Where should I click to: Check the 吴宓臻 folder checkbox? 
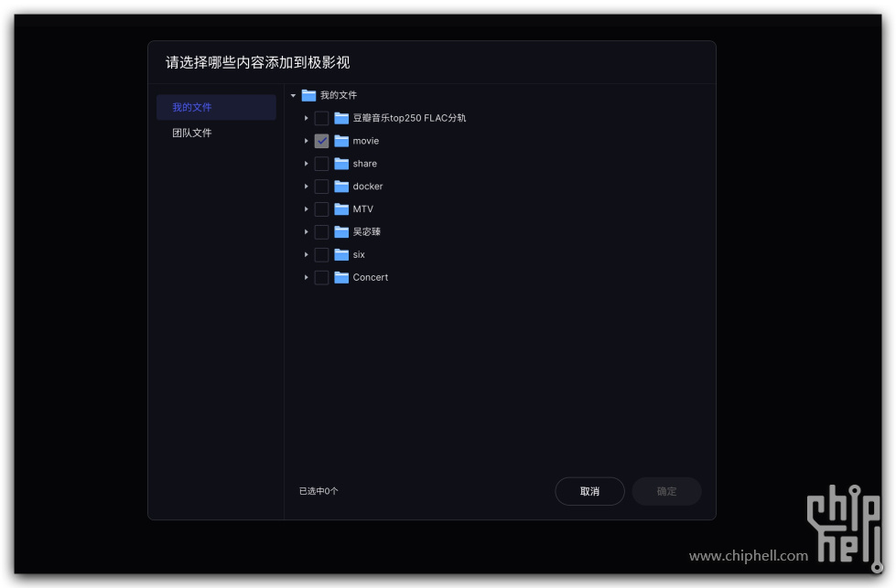[322, 231]
